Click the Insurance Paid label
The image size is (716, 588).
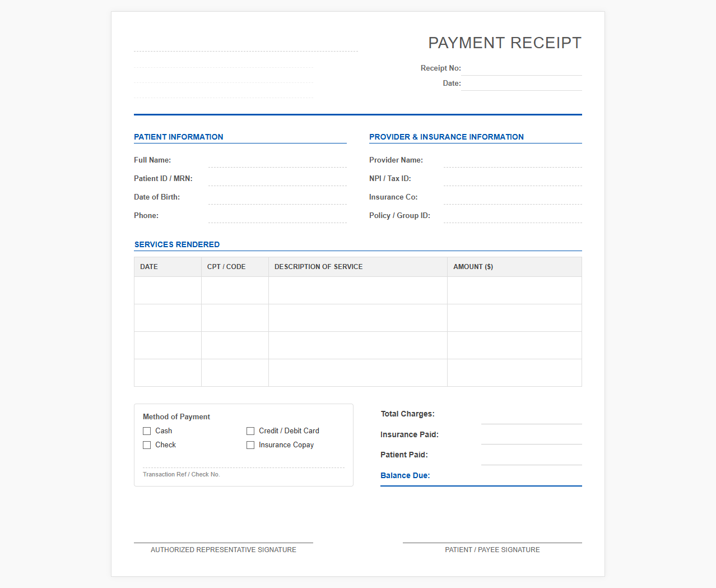click(x=410, y=434)
